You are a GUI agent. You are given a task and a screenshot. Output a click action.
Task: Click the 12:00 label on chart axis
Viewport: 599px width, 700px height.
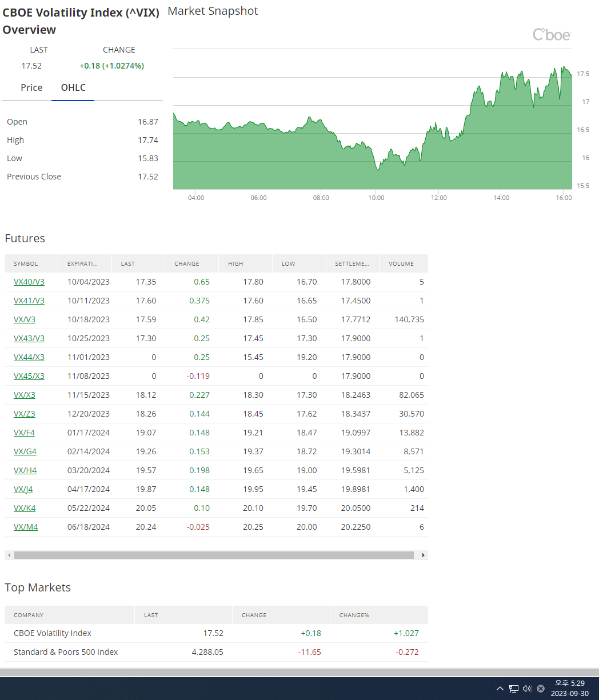[439, 198]
